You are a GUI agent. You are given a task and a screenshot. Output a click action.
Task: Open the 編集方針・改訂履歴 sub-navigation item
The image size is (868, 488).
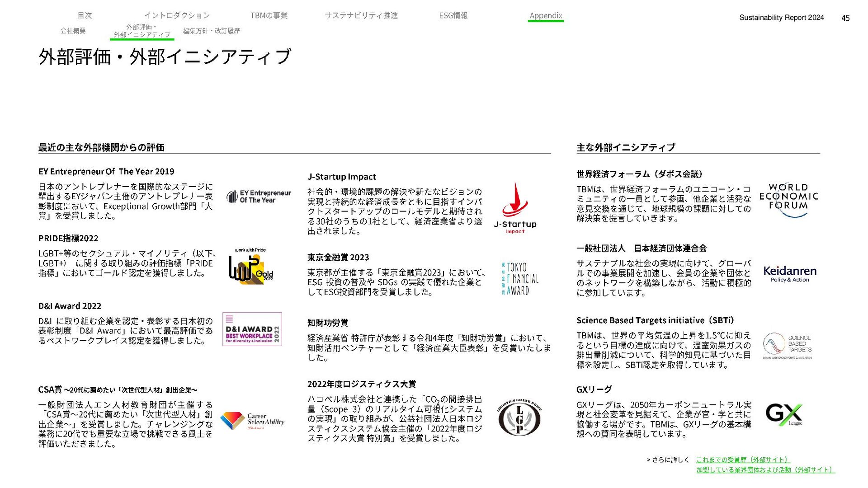tap(211, 31)
